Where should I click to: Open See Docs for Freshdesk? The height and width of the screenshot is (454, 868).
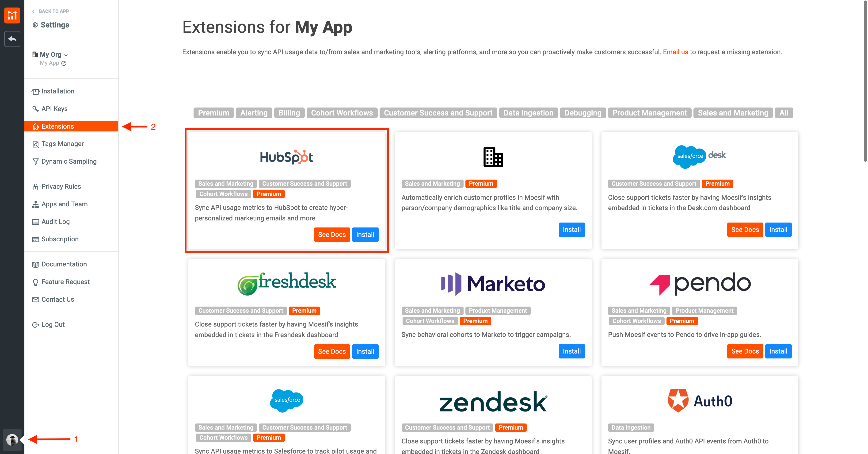point(332,351)
